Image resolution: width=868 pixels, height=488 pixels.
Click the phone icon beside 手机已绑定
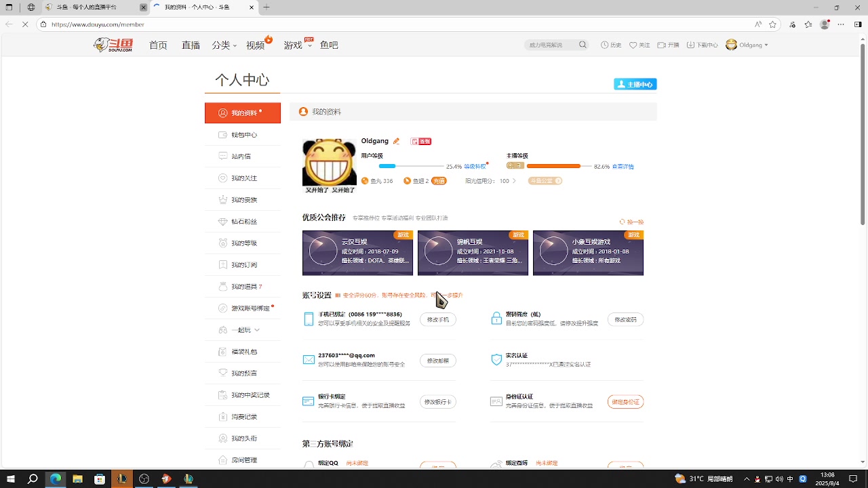click(309, 319)
